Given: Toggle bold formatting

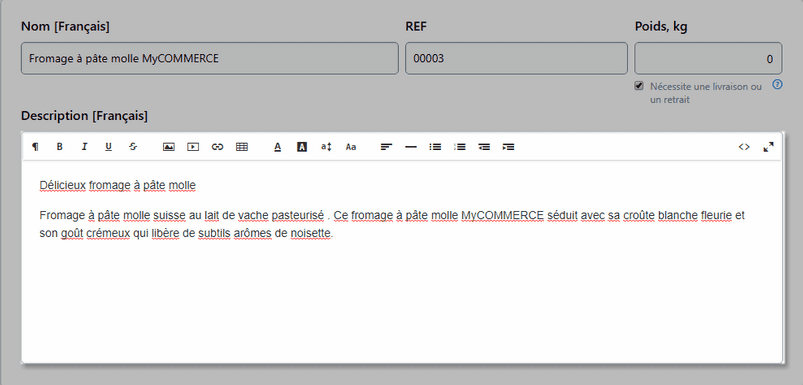Looking at the screenshot, I should [59, 147].
